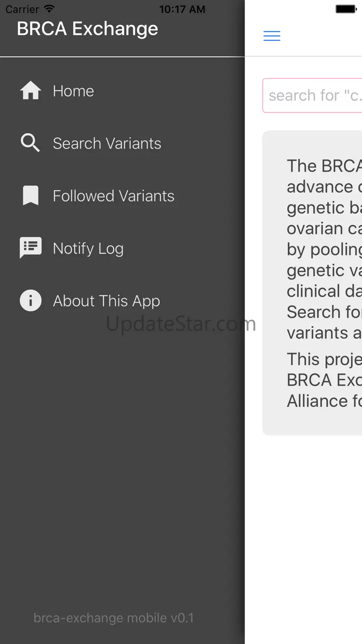Go to Search Variants in the sidebar
Screen dimensions: 362x644
tap(107, 143)
